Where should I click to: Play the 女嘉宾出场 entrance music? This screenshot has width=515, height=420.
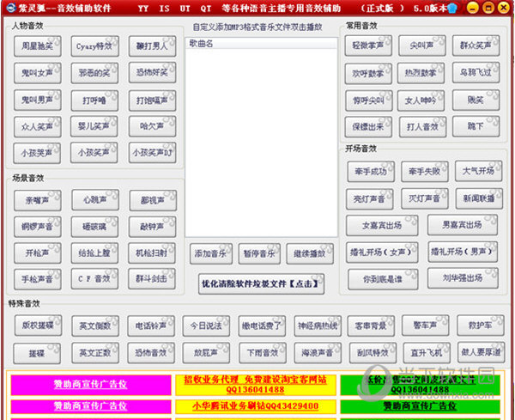coord(382,225)
